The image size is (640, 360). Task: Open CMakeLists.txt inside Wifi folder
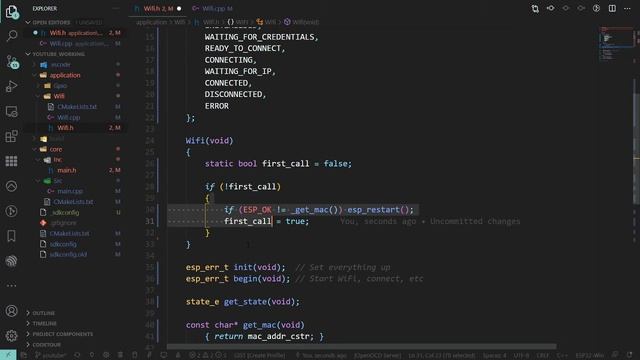pyautogui.click(x=77, y=107)
